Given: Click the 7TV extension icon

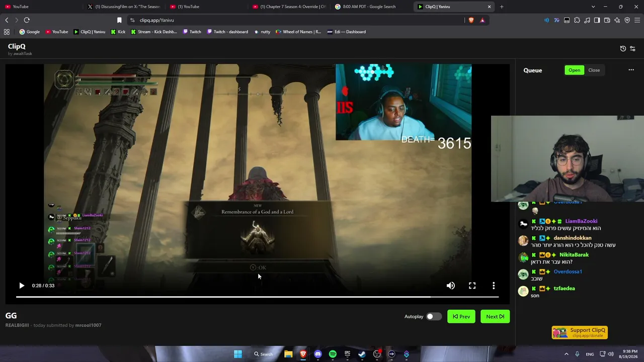Looking at the screenshot, I should click(x=556, y=20).
